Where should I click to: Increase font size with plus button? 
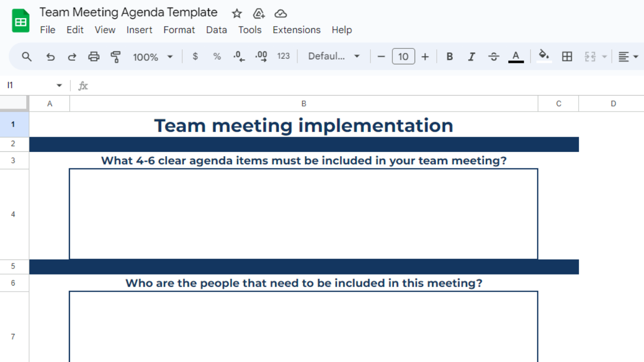425,57
